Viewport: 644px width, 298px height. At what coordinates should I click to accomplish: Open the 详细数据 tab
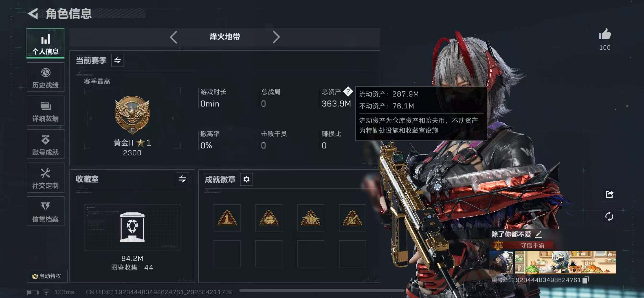[46, 111]
